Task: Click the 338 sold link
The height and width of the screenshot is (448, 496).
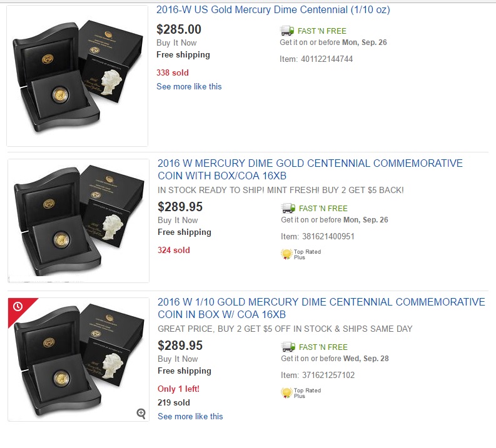Action: (172, 72)
